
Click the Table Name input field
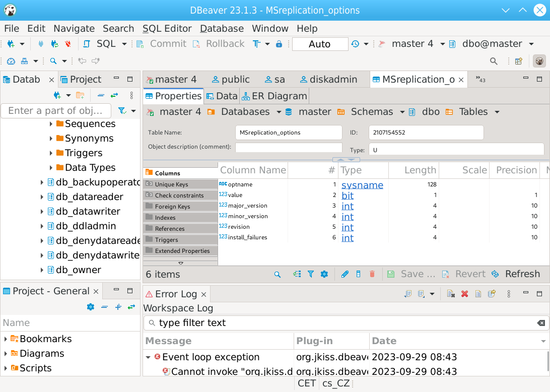click(289, 133)
